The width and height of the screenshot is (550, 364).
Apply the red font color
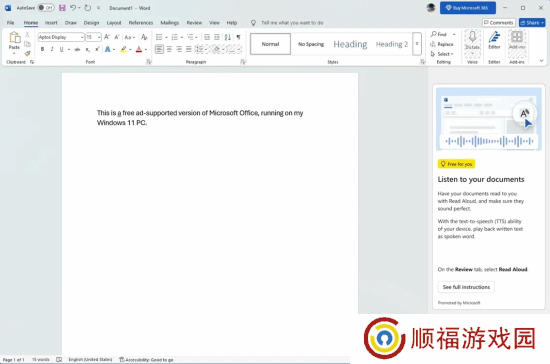tap(139, 49)
